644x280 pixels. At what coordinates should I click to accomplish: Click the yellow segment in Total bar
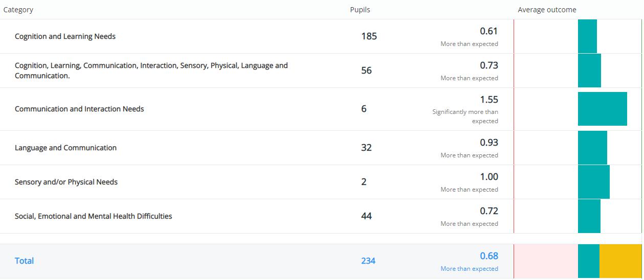[x=620, y=261]
